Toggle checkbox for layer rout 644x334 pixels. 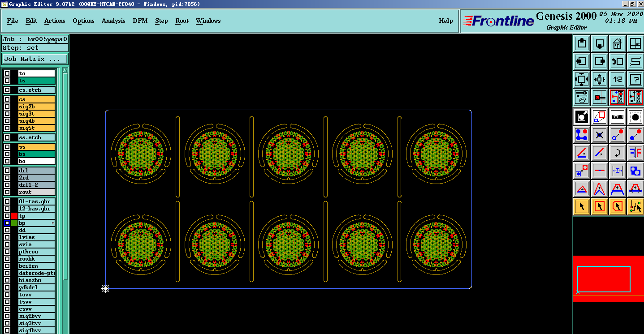pyautogui.click(x=7, y=192)
